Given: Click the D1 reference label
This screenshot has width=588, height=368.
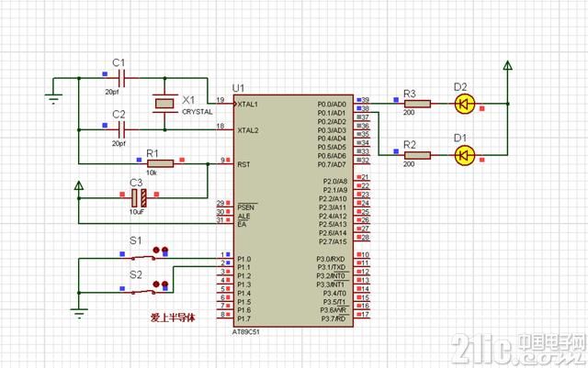Looking at the screenshot, I should tap(460, 139).
